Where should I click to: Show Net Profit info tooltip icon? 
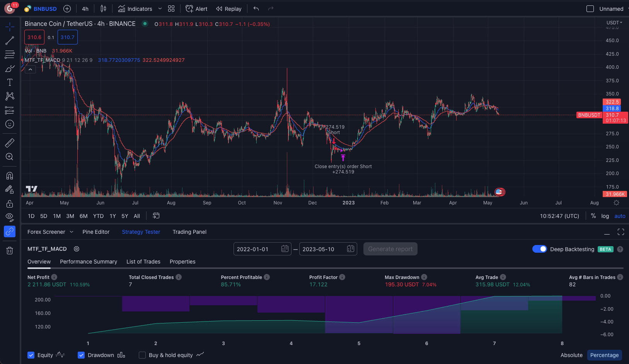(x=54, y=277)
